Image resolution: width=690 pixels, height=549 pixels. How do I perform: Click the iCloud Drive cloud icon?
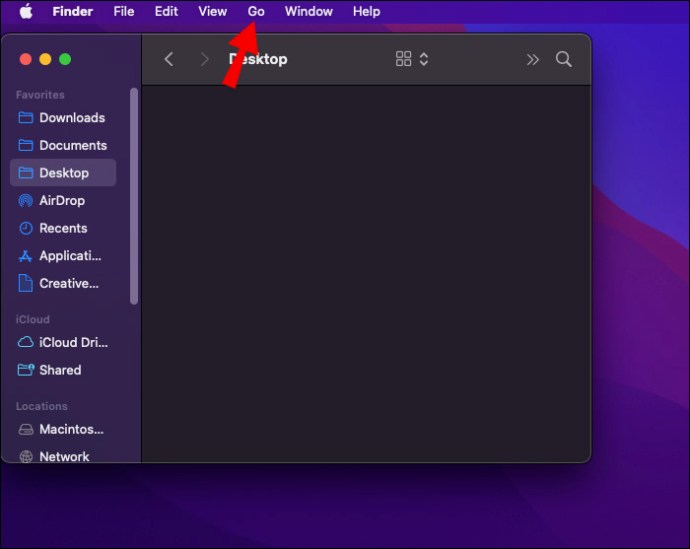(26, 342)
